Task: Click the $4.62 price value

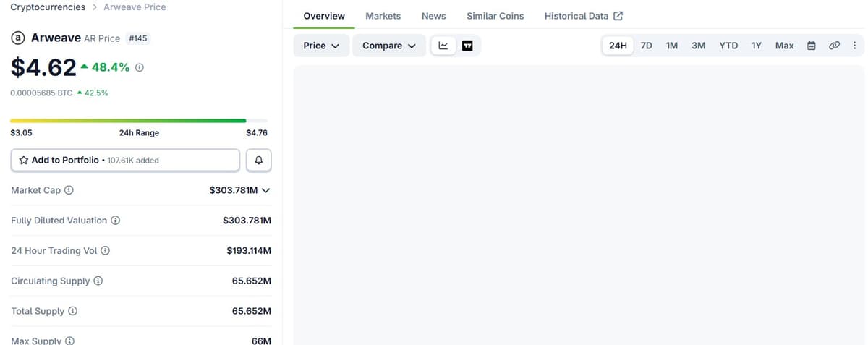Action: click(x=43, y=67)
